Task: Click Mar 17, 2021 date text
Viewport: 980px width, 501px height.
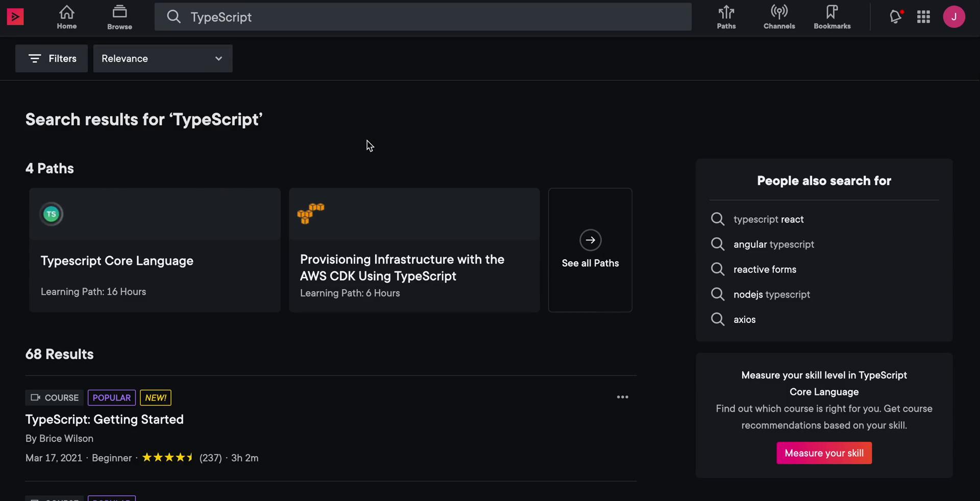Action: 54,458
